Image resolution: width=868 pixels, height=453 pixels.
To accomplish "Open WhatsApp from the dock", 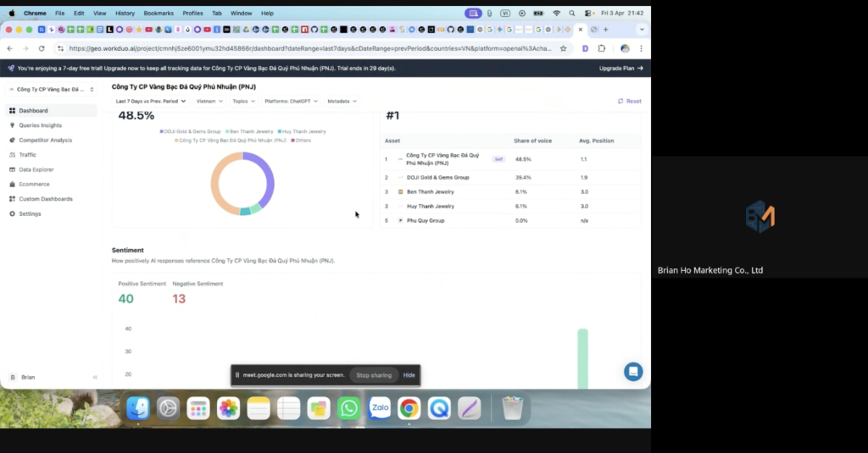I will 348,409.
